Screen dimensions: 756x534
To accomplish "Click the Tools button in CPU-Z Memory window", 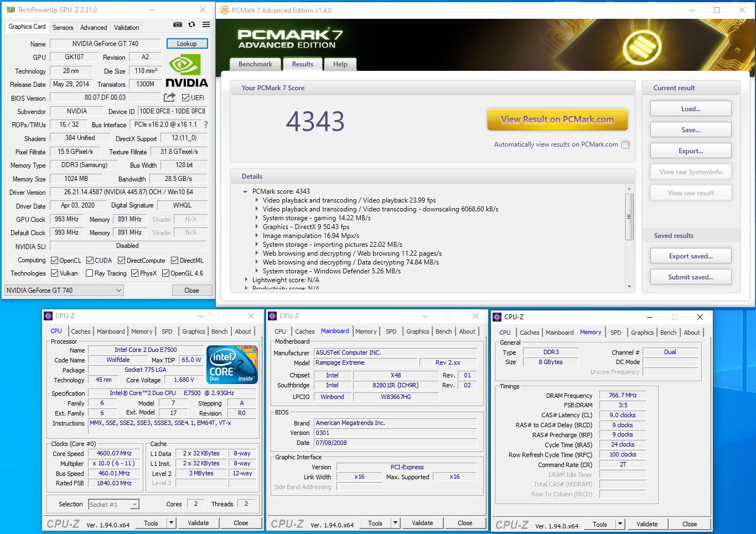I will (x=600, y=524).
